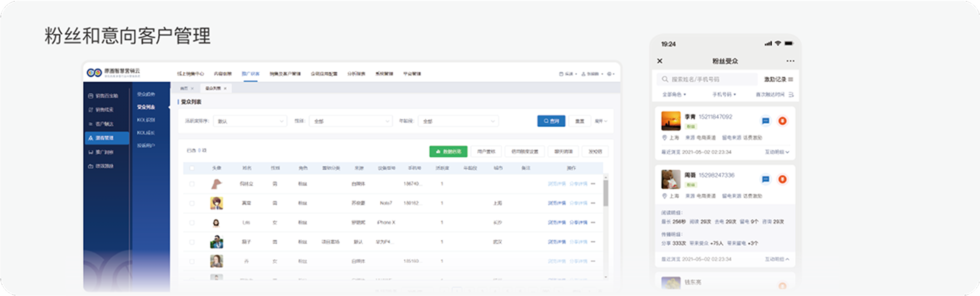Image resolution: width=980 pixels, height=296 pixels.
Task: Click the sort icon beside 首次触达时间
Action: tap(791, 94)
